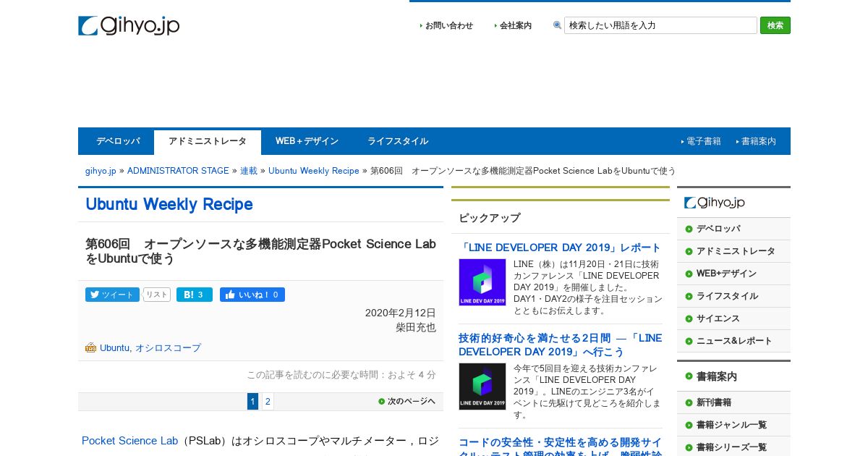Click 連載 breadcrumb link
The width and height of the screenshot is (868, 456).
click(249, 171)
